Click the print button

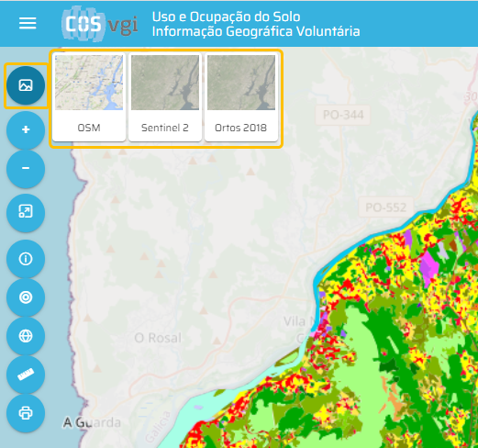[x=26, y=413]
